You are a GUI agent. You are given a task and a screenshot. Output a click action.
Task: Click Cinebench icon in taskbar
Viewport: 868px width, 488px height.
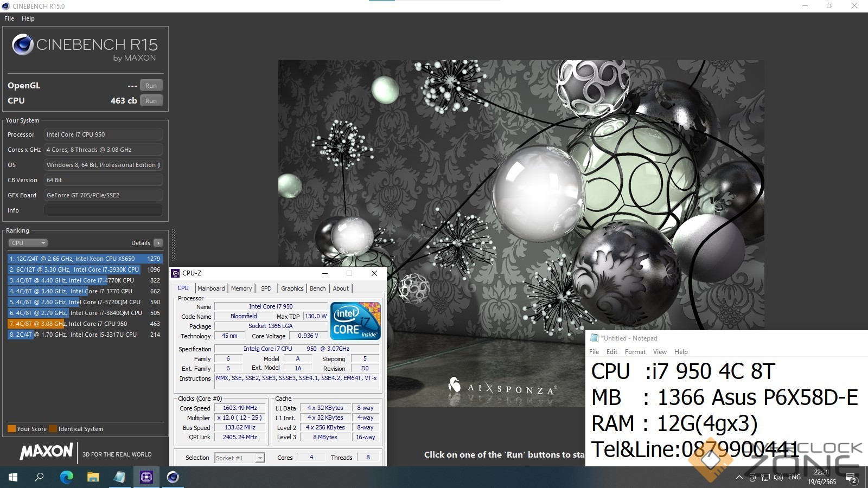point(173,477)
